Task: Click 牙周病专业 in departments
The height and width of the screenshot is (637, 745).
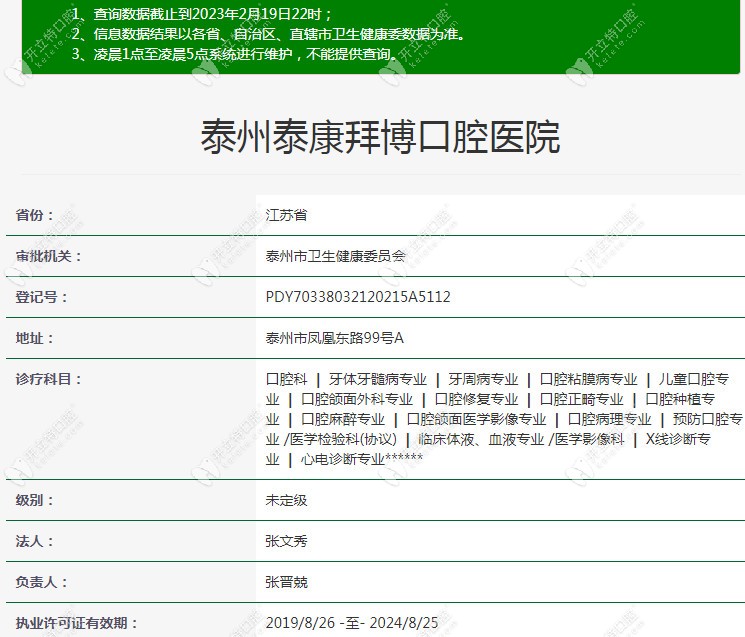Action: pos(483,379)
